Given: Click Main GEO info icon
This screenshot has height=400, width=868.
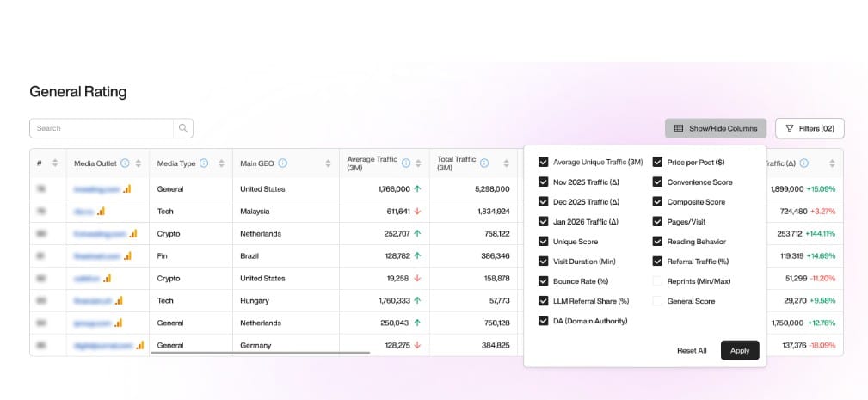Looking at the screenshot, I should (x=283, y=163).
